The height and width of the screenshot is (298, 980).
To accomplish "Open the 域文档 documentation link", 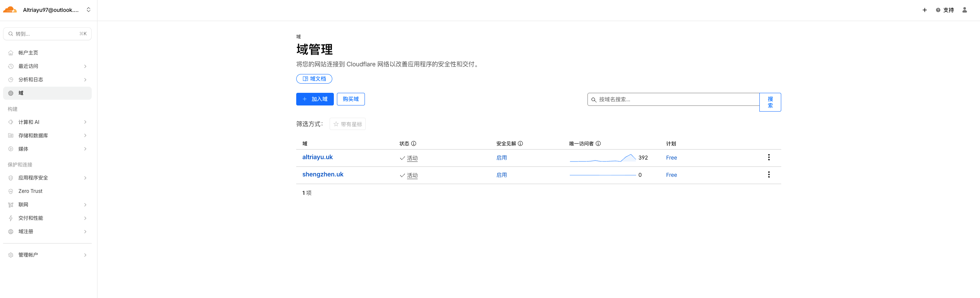I will pos(314,79).
